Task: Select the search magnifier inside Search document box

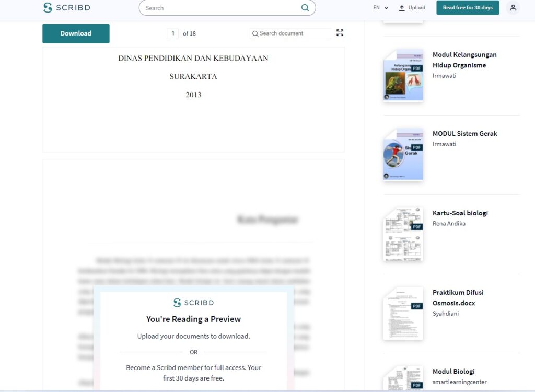Action: tap(255, 33)
